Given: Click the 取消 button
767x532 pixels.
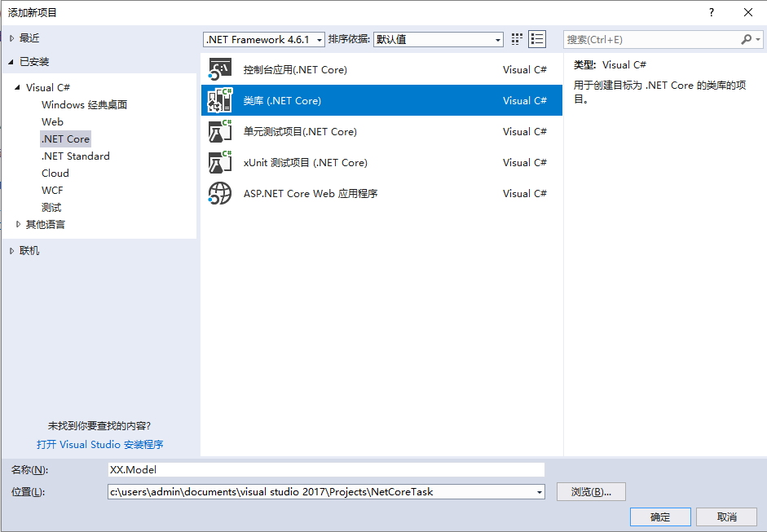Looking at the screenshot, I should click(726, 517).
